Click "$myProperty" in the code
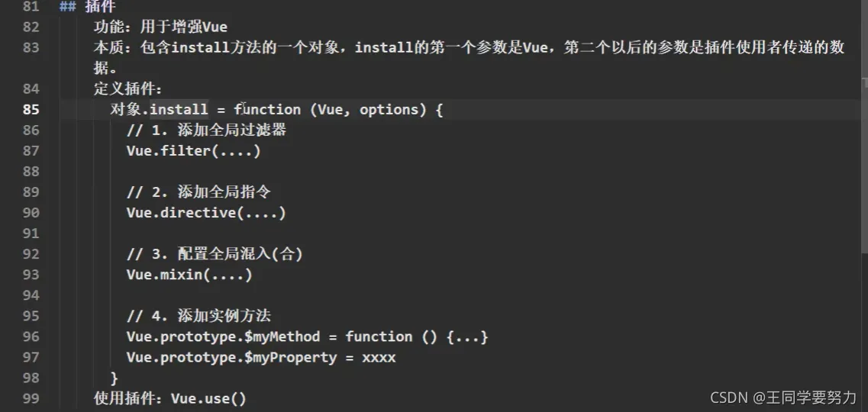The width and height of the screenshot is (868, 412). pos(290,357)
